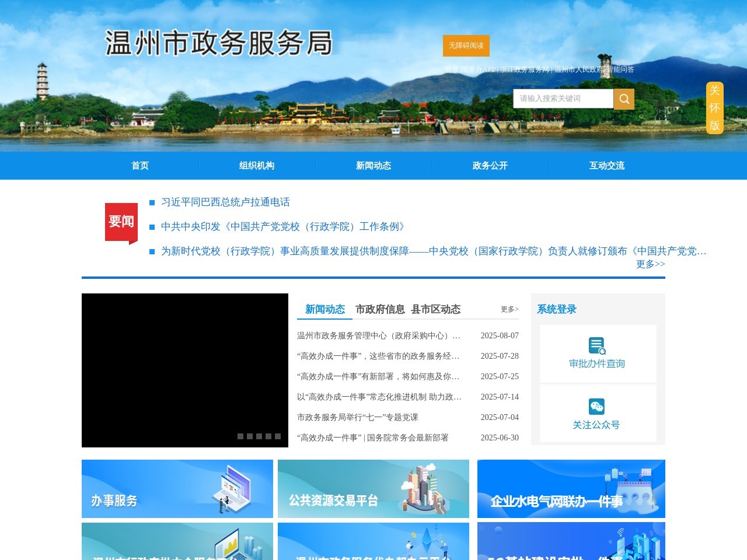Click the orange search magnifier icon

[623, 99]
